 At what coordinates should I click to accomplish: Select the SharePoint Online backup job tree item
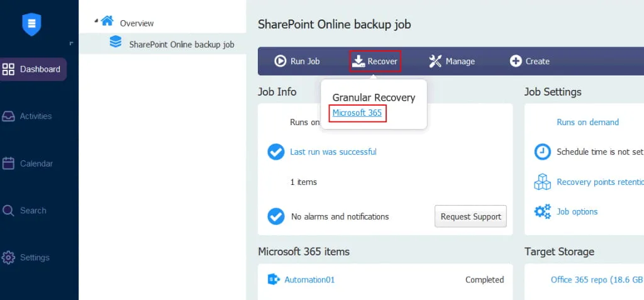(181, 45)
